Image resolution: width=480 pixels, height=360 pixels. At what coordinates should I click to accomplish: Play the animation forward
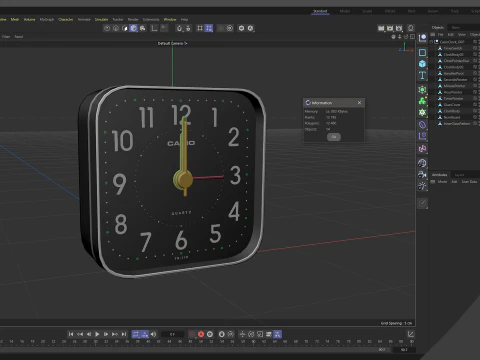(97, 334)
